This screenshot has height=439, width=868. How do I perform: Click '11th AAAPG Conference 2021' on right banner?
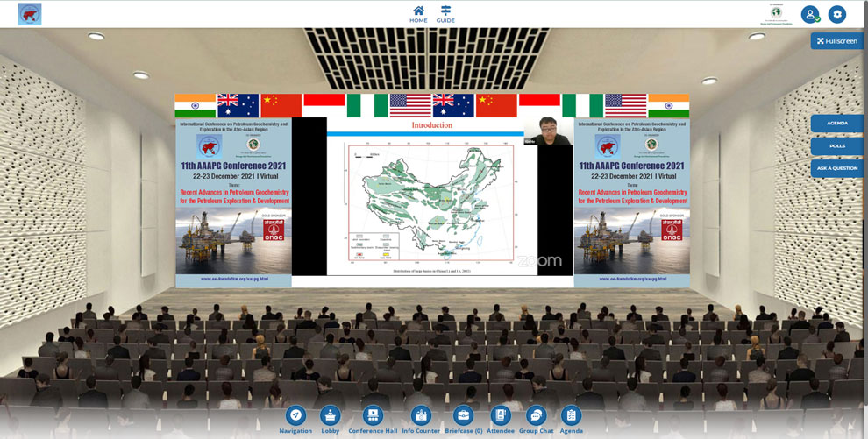pyautogui.click(x=631, y=166)
